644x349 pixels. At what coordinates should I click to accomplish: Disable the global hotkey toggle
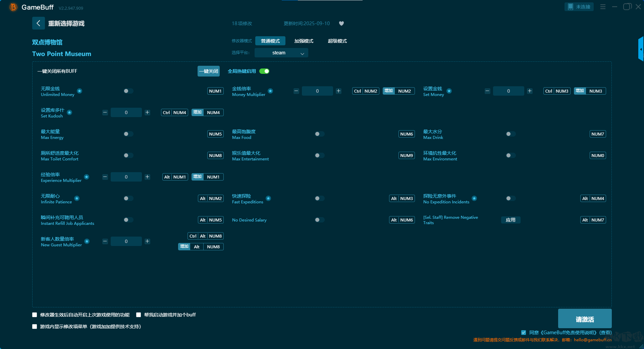pyautogui.click(x=264, y=71)
